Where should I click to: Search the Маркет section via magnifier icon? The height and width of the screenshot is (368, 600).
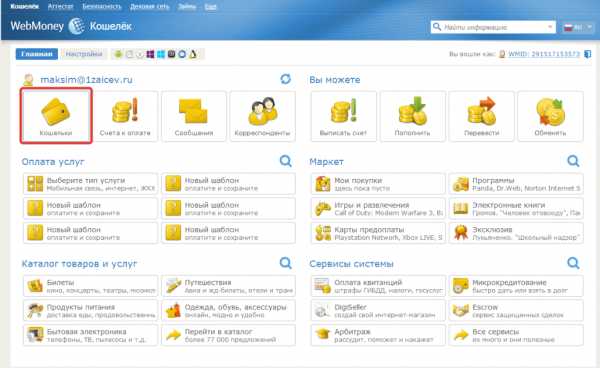(573, 161)
